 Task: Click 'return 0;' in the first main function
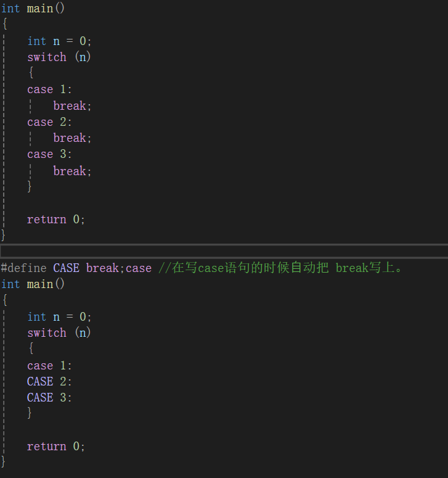pos(55,219)
